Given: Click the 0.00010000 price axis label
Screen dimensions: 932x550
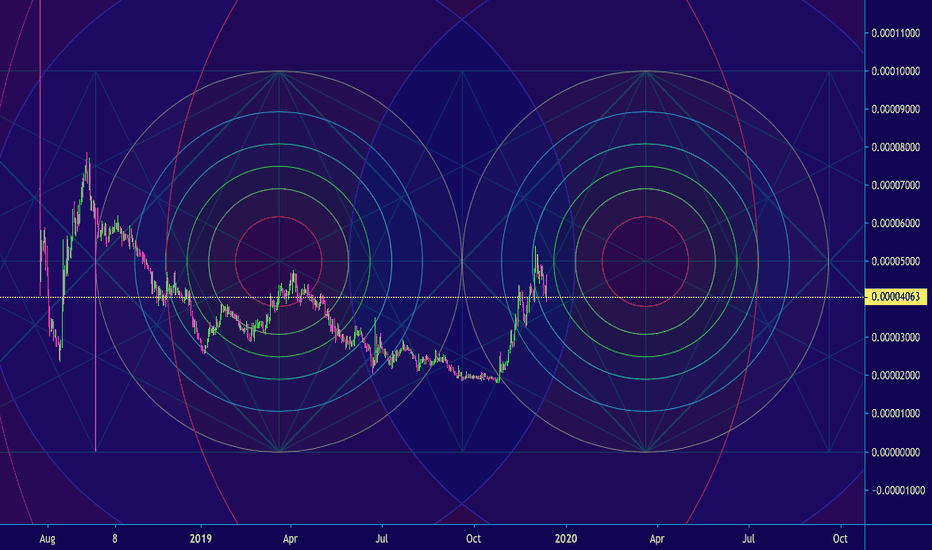Looking at the screenshot, I should tap(896, 71).
